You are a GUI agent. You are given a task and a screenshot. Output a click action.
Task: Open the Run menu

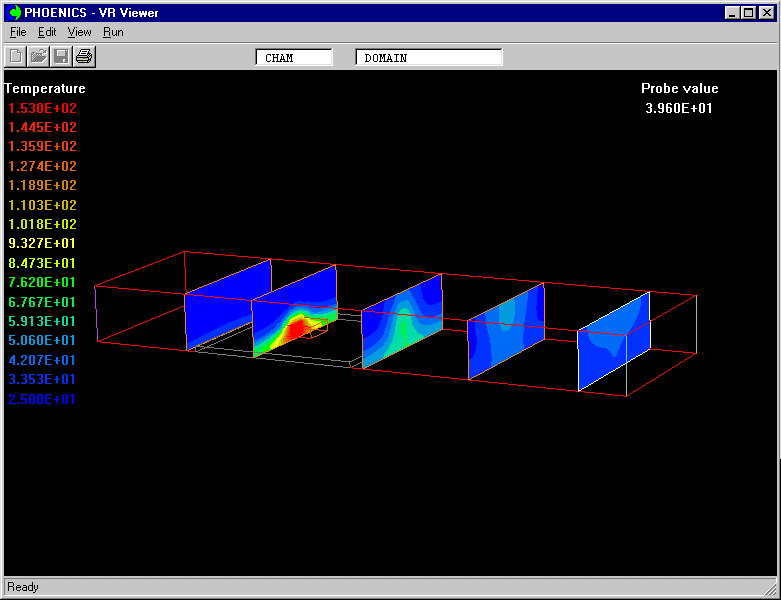113,32
